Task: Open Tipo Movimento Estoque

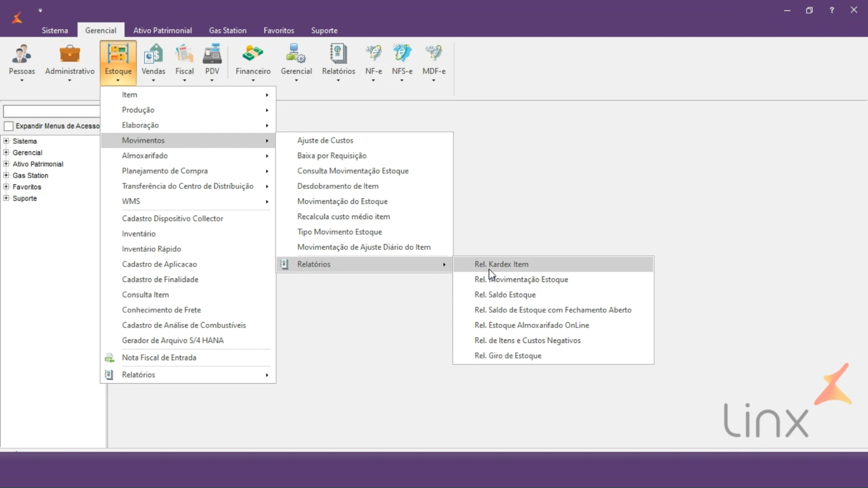Action: click(364, 232)
